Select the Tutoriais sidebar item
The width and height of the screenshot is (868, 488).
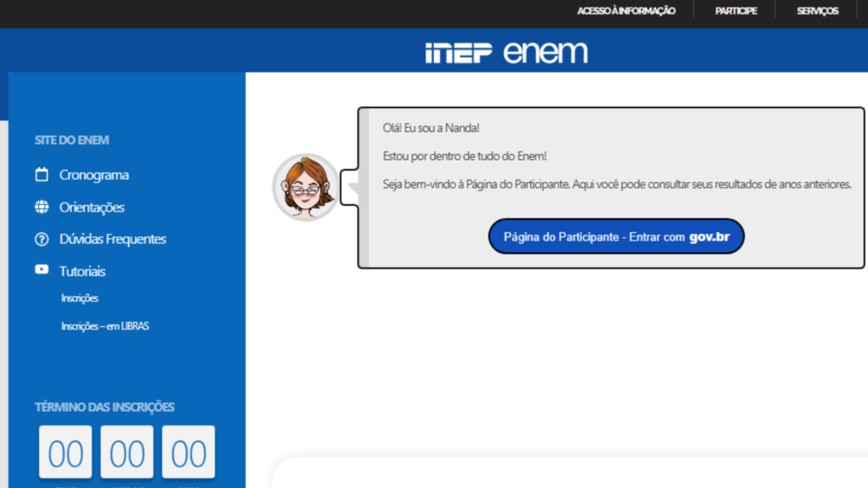[82, 271]
